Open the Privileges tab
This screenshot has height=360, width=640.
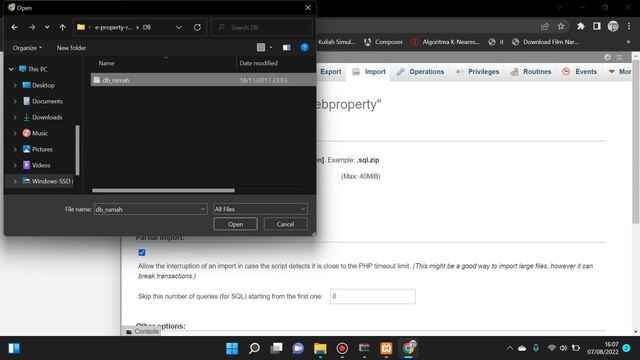478,72
